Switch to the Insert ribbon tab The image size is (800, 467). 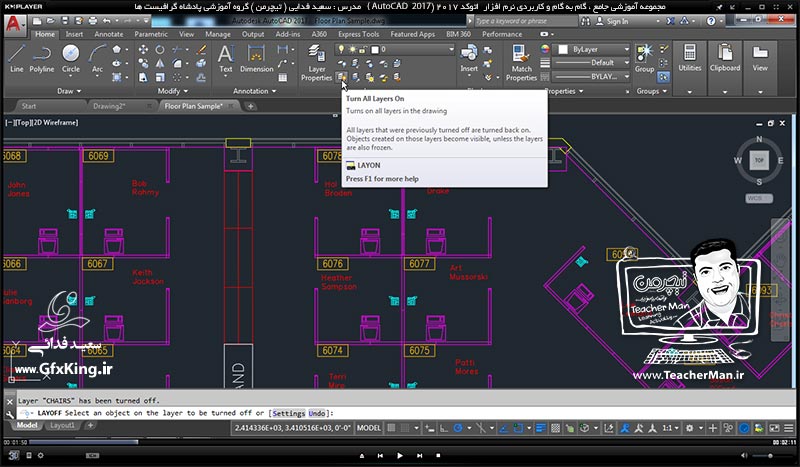point(74,34)
